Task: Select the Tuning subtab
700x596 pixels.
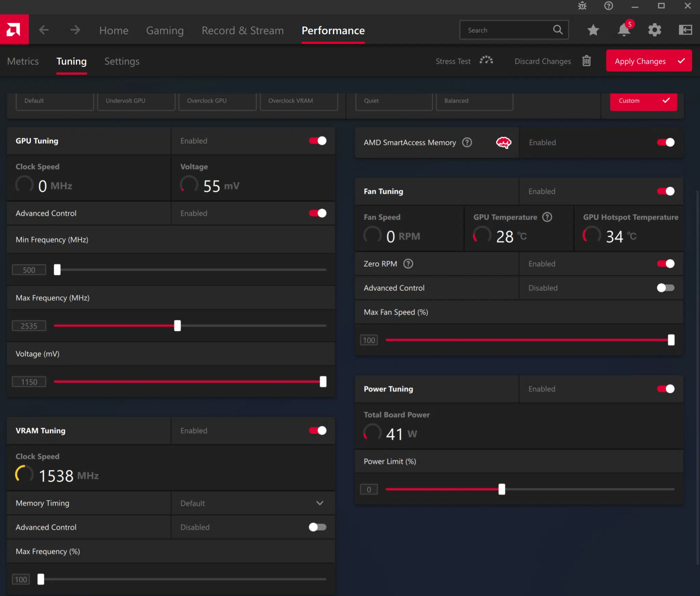Action: tap(71, 61)
